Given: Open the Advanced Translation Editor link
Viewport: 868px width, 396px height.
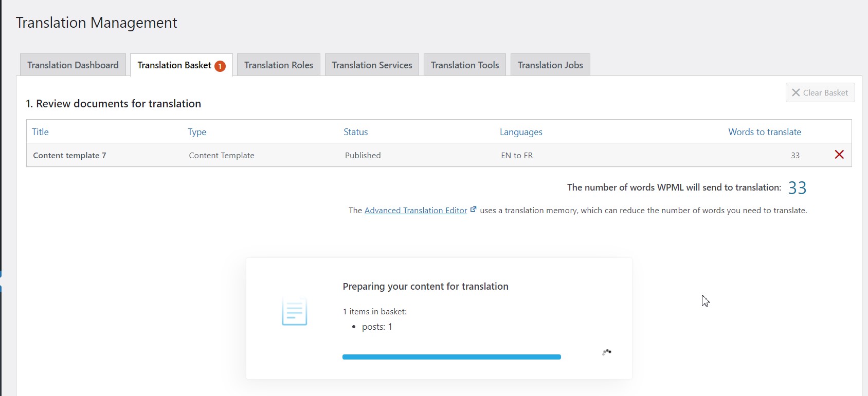Looking at the screenshot, I should pos(415,210).
